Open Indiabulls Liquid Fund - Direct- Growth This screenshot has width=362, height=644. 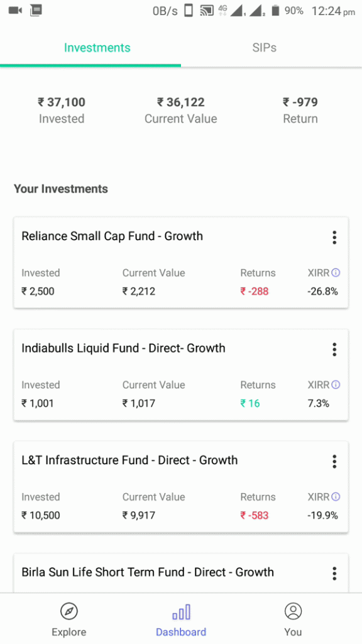coord(181,375)
